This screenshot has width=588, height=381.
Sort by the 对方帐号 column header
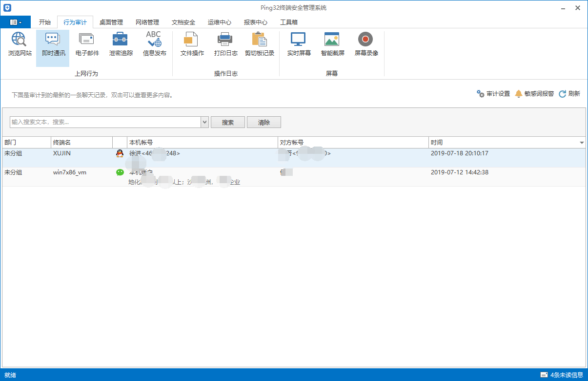click(x=353, y=143)
